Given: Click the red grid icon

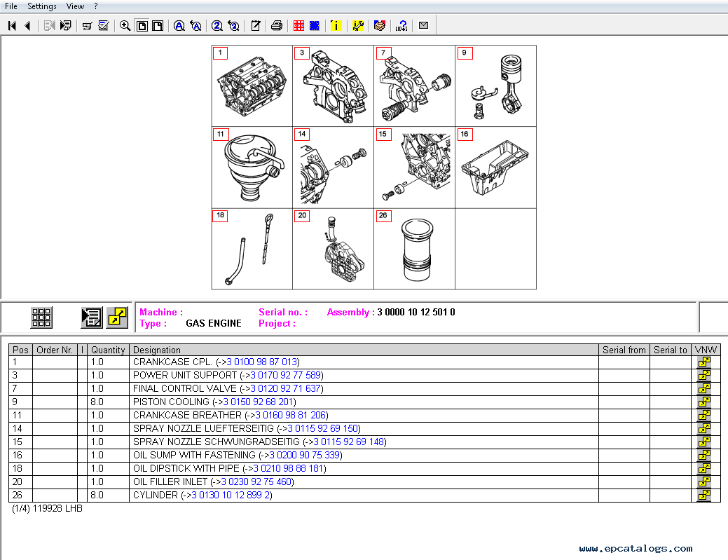Looking at the screenshot, I should coord(298,26).
